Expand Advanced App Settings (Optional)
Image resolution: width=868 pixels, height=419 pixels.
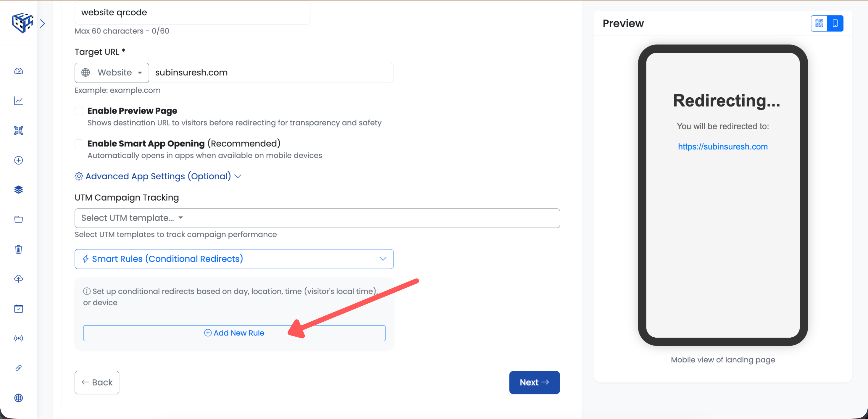158,176
